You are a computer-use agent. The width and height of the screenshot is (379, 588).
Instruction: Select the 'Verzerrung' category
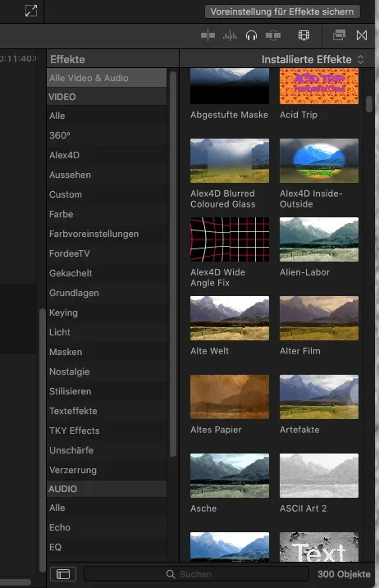[x=107, y=470]
